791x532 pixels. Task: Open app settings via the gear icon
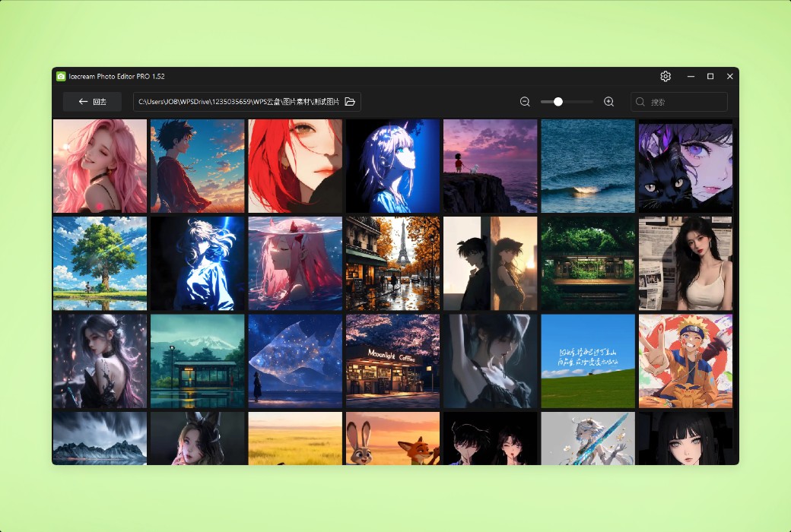tap(666, 76)
